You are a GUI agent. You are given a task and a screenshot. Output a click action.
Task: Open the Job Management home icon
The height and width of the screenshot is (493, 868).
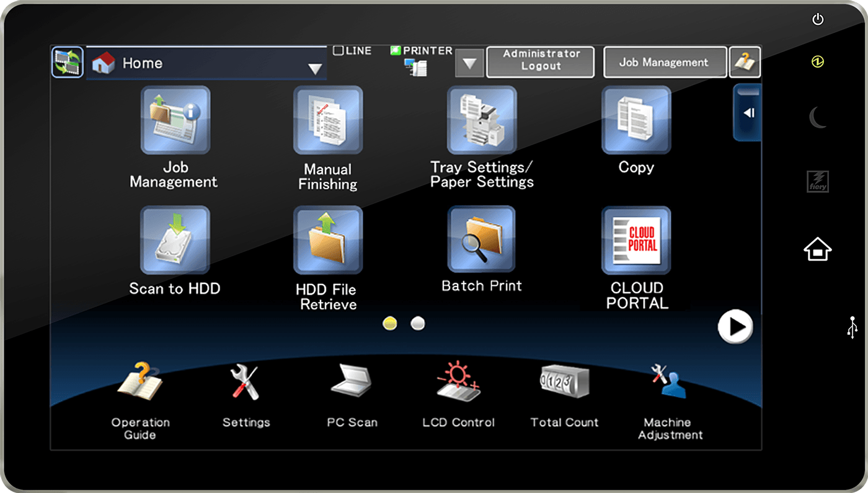coord(175,120)
